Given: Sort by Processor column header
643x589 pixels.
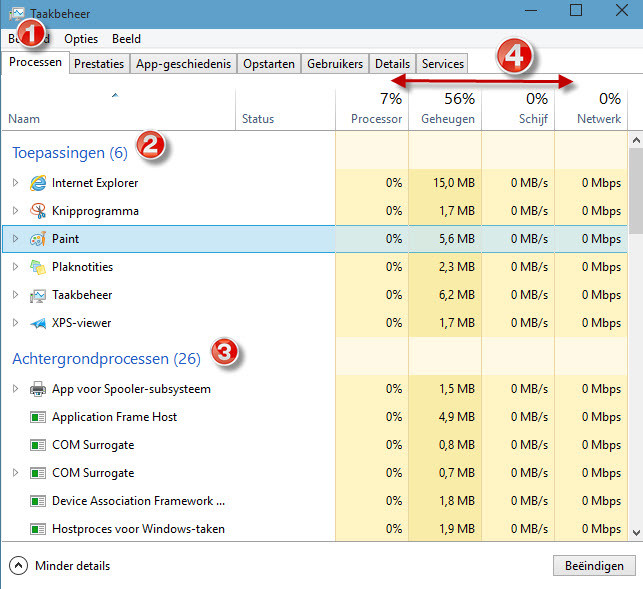Looking at the screenshot, I should (x=372, y=109).
